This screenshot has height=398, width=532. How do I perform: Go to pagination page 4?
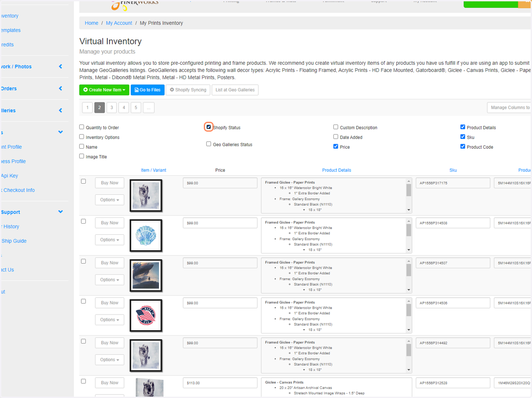[x=124, y=107]
